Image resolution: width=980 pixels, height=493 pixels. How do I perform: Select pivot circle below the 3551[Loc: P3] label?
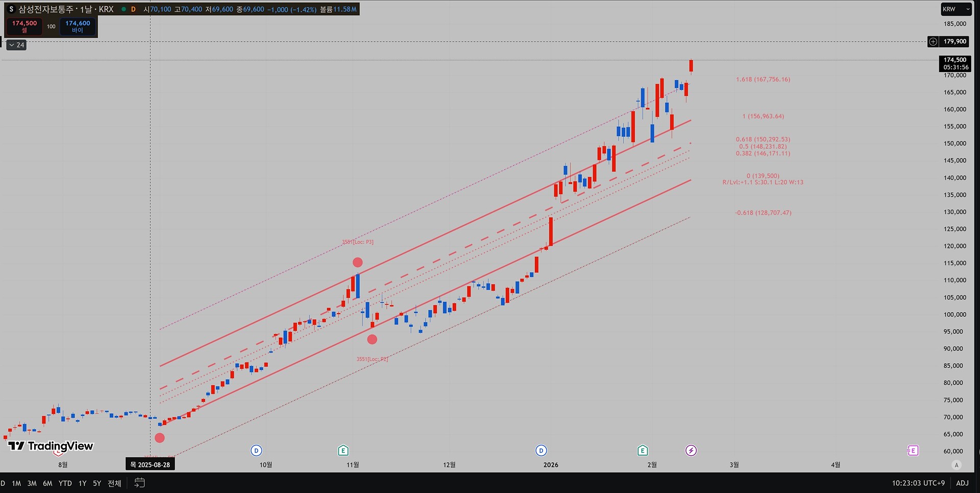click(358, 262)
